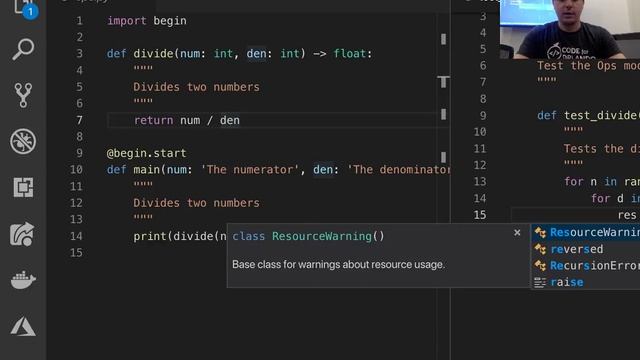This screenshot has width=640, height=360.
Task: Click line number 7 in left editor gutter
Action: [79, 120]
